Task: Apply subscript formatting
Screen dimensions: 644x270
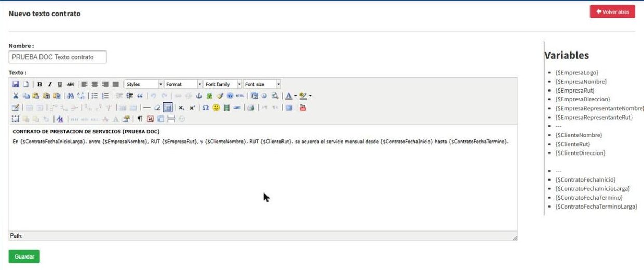Action: point(181,108)
